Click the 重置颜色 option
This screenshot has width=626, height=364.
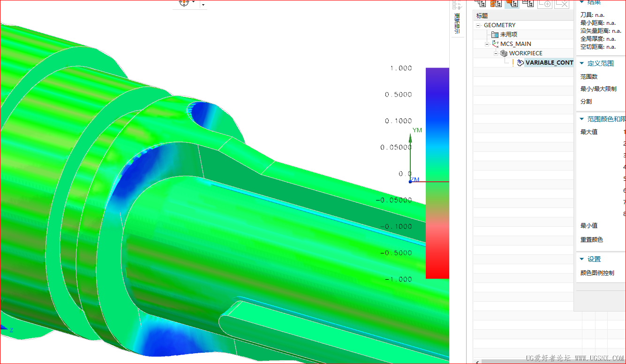coord(592,240)
